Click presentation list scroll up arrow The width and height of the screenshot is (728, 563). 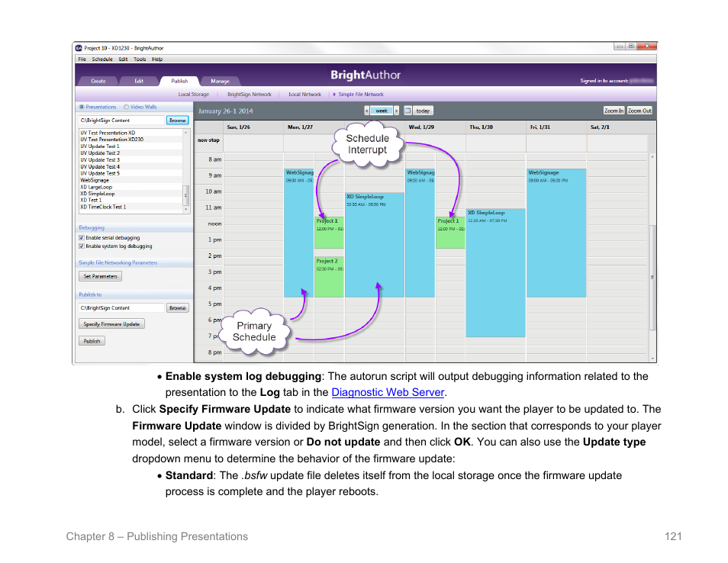(x=186, y=132)
